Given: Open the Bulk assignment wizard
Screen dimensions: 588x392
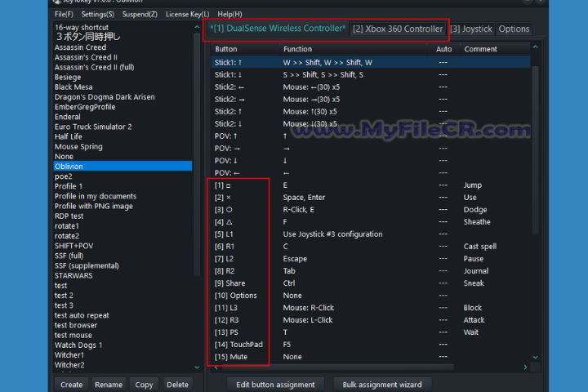Looking at the screenshot, I should (382, 385).
